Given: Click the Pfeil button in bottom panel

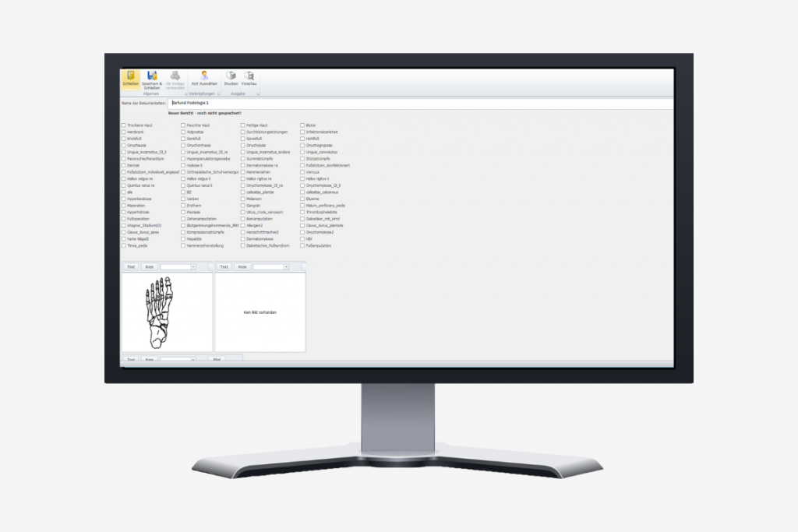Looking at the screenshot, I should 217,359.
